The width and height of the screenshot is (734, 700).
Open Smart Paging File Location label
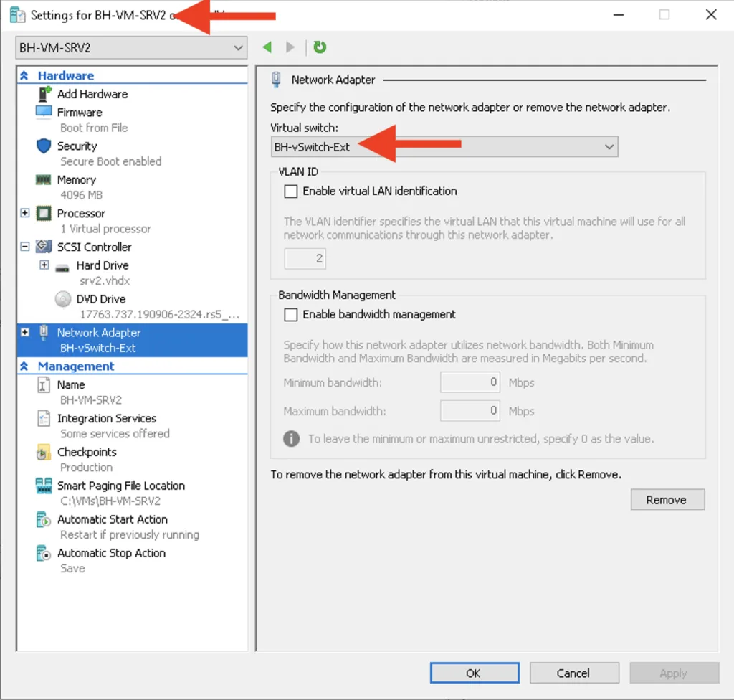tap(121, 486)
